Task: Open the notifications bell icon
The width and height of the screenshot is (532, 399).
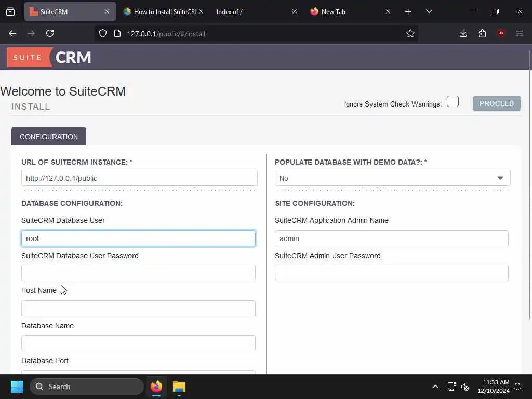Action: click(x=517, y=387)
